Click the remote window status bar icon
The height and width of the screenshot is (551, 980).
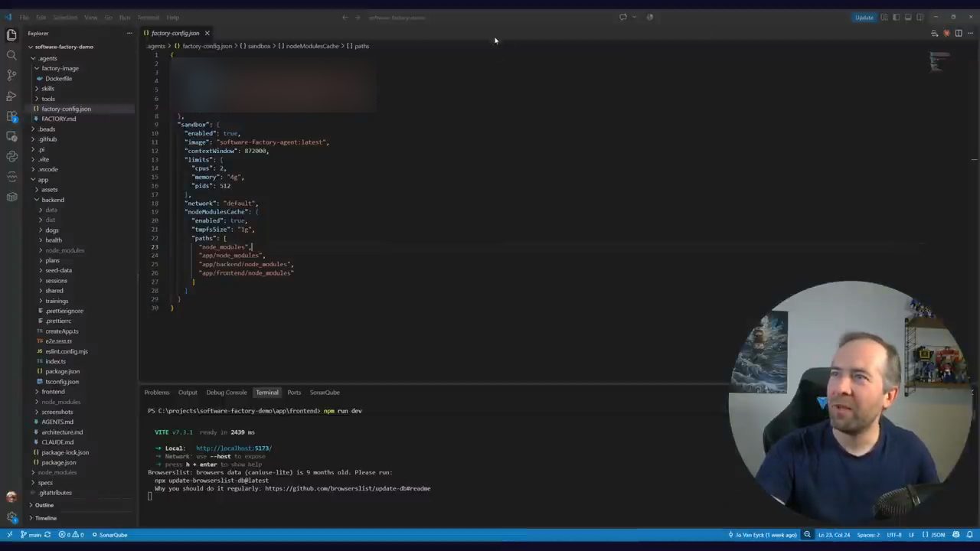(9, 534)
